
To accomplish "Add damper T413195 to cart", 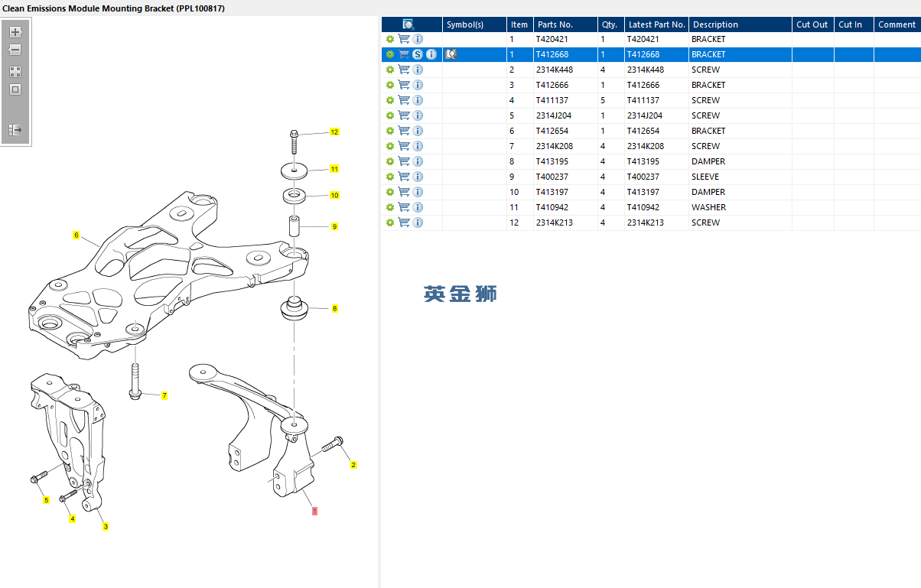I will [404, 161].
